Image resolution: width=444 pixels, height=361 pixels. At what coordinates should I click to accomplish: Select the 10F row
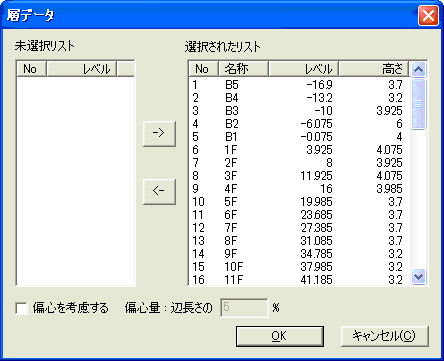tap(299, 267)
